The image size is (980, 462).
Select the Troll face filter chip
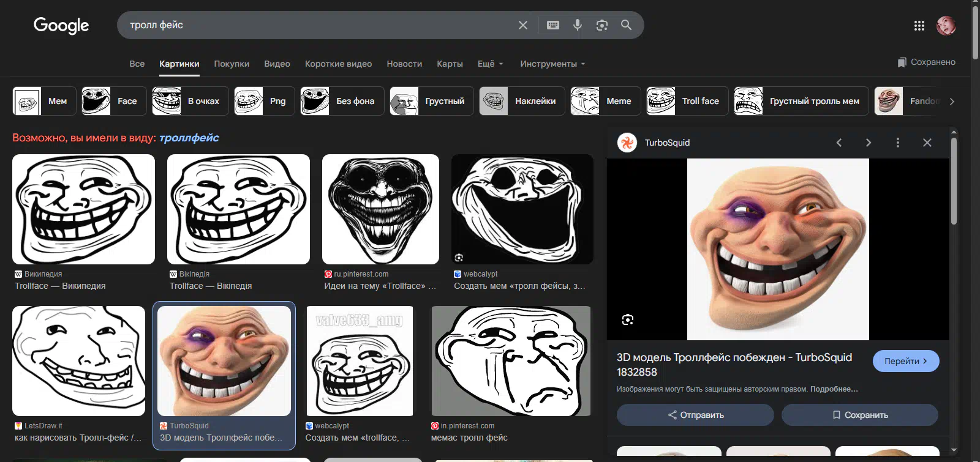click(687, 101)
